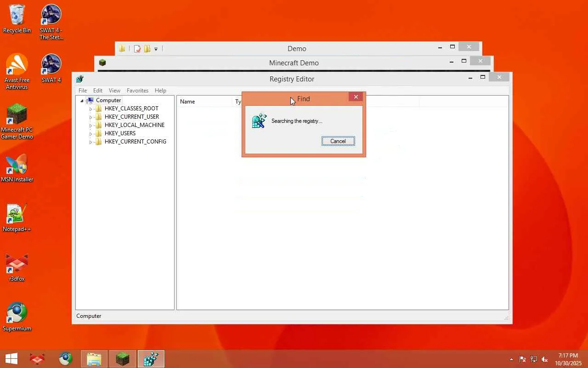Image resolution: width=588 pixels, height=368 pixels.
Task: Click the Properties icon in Demo window toolbar
Action: coord(137,48)
